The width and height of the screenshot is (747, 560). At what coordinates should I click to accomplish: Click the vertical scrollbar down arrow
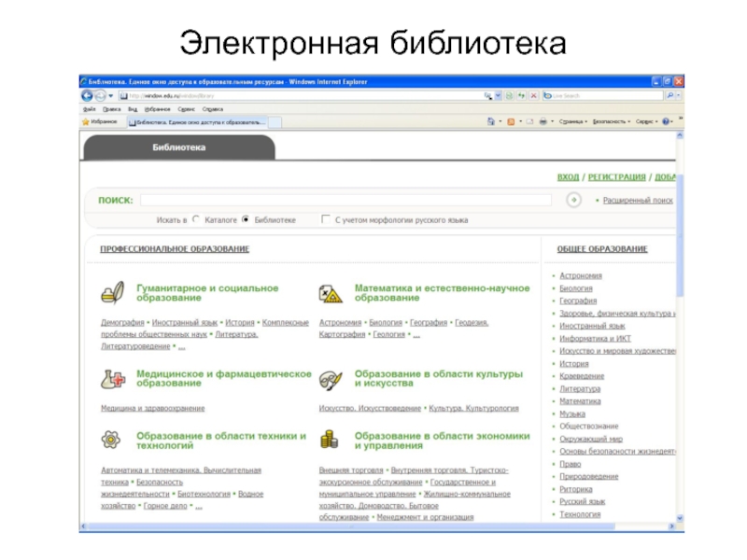tap(680, 518)
